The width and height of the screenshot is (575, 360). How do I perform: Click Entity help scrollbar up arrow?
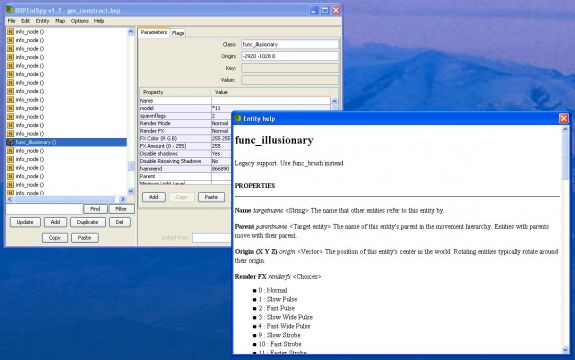565,129
